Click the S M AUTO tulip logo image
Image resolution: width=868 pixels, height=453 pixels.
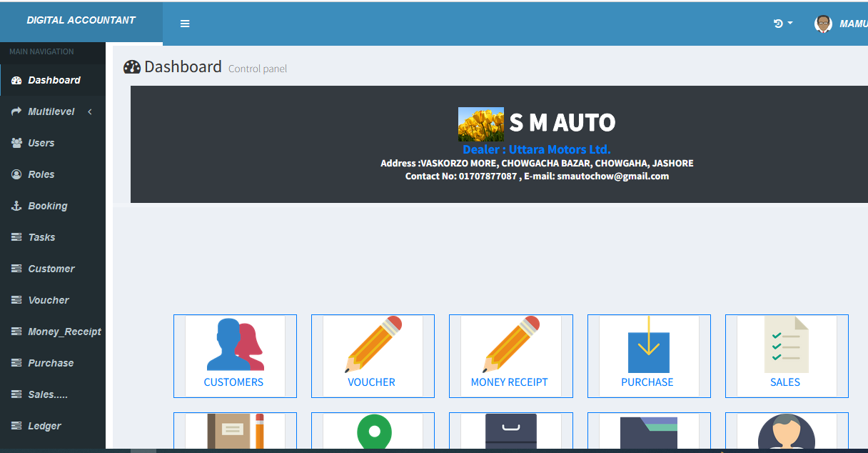click(481, 124)
